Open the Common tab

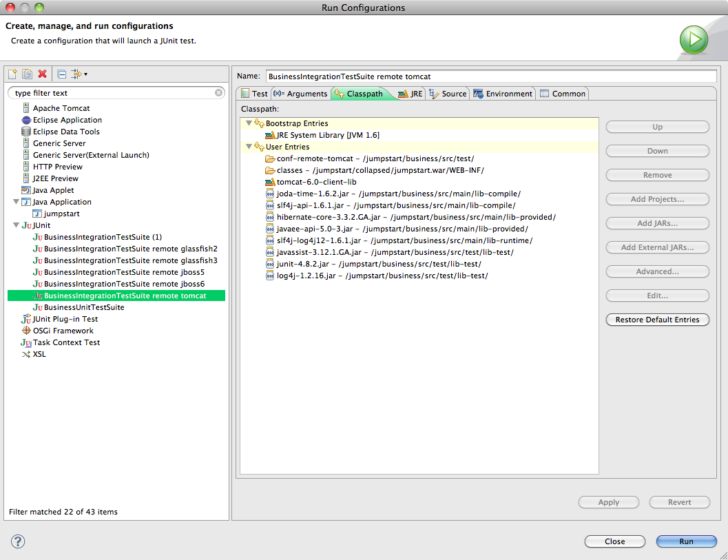coord(563,94)
